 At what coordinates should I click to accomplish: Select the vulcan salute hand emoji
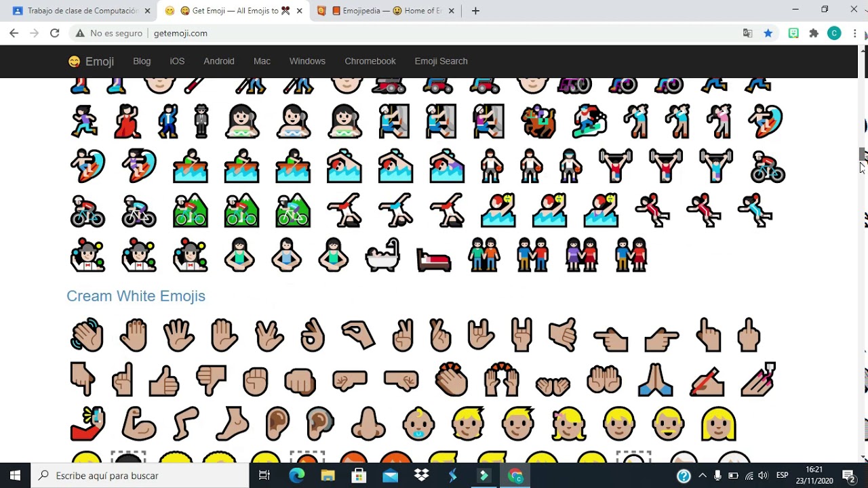coord(269,335)
